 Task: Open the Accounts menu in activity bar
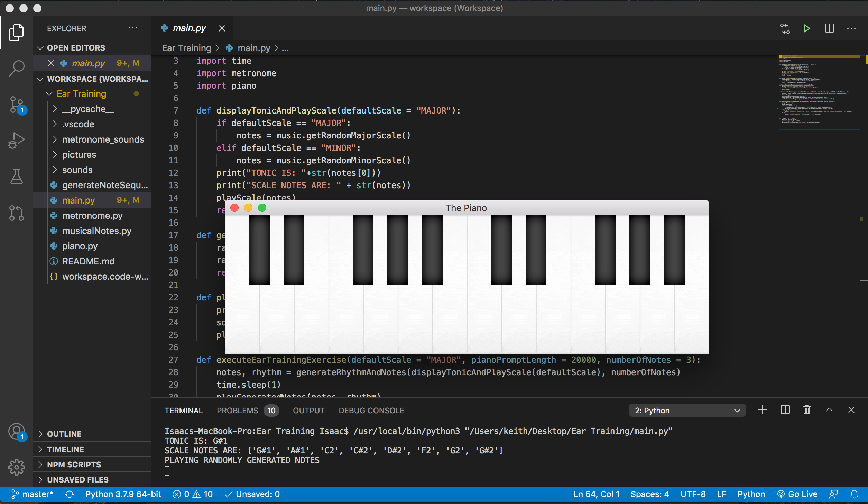[16, 432]
